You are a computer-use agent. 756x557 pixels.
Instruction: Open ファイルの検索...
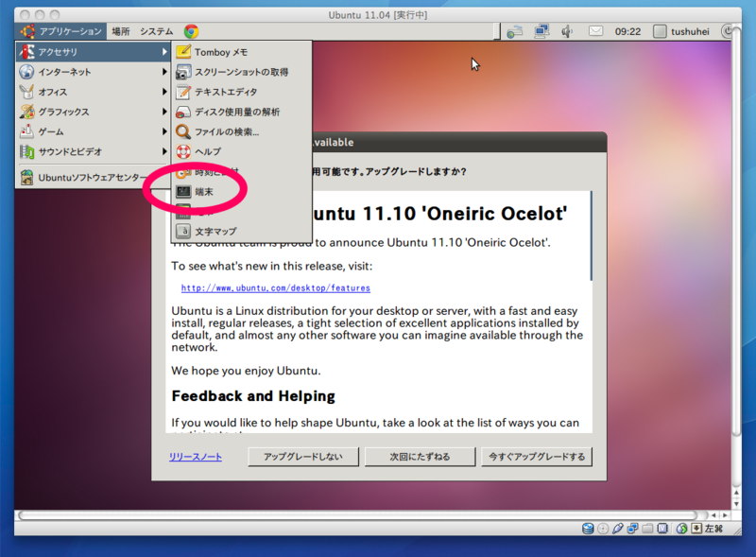(x=242, y=131)
